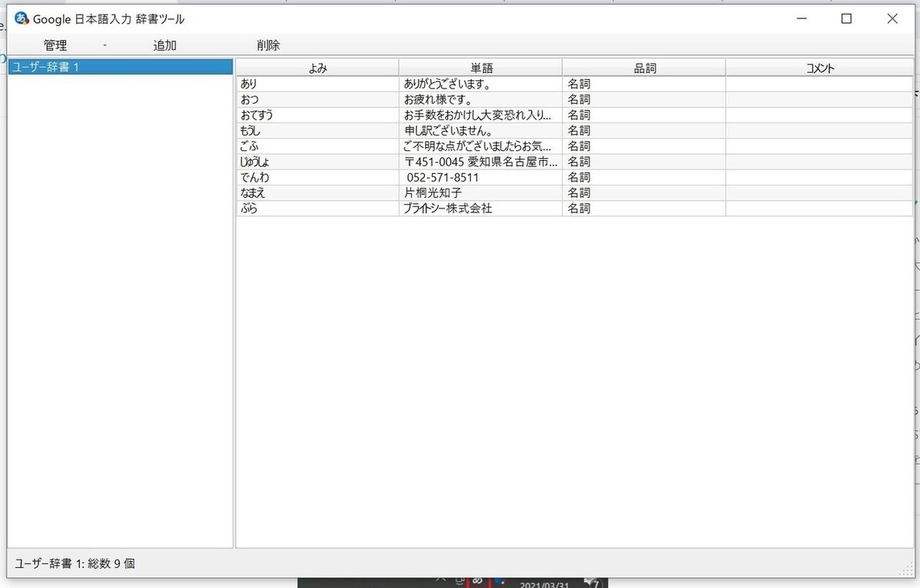Click 名詞 in the あり row
The height and width of the screenshot is (588, 920).
coord(579,84)
